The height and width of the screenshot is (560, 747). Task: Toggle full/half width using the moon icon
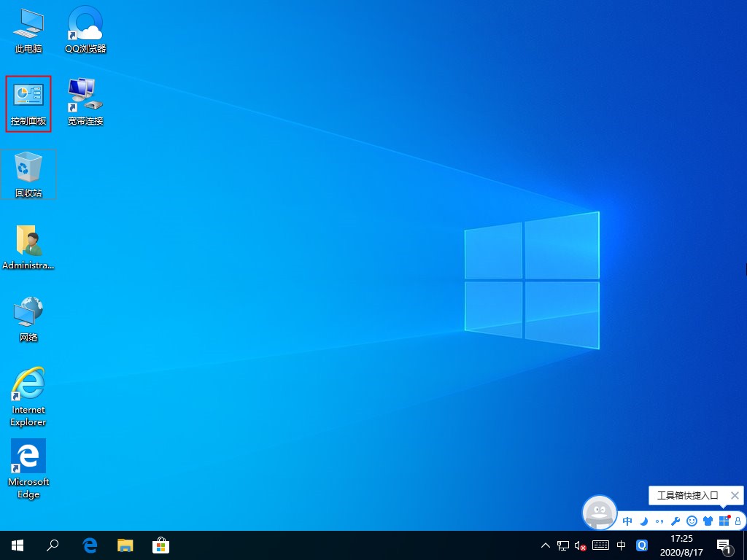(643, 521)
